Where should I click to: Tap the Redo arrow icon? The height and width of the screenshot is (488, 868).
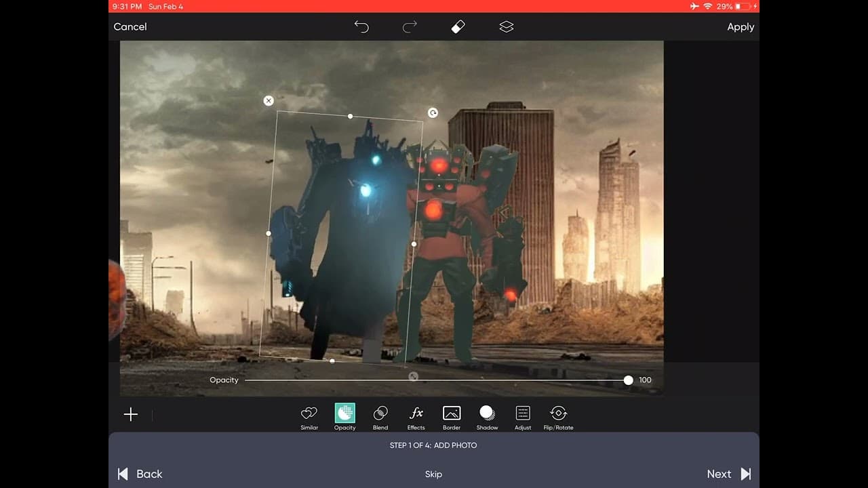tap(410, 26)
